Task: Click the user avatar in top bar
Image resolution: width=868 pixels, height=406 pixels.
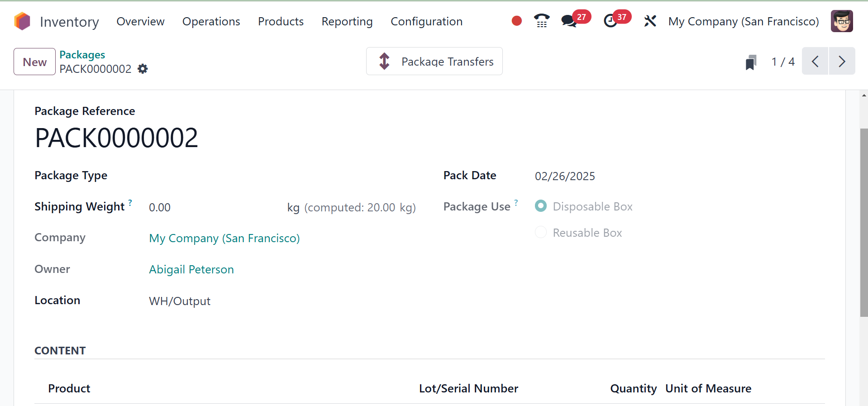Action: (842, 21)
